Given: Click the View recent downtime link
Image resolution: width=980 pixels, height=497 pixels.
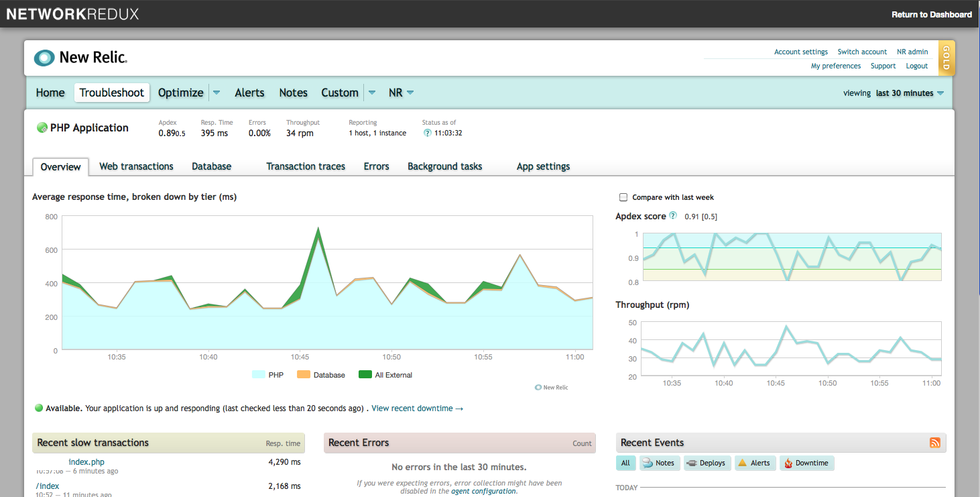Looking at the screenshot, I should point(416,408).
